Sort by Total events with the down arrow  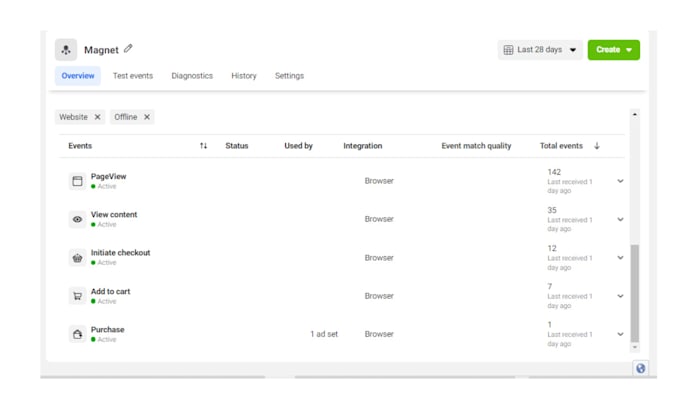click(597, 146)
